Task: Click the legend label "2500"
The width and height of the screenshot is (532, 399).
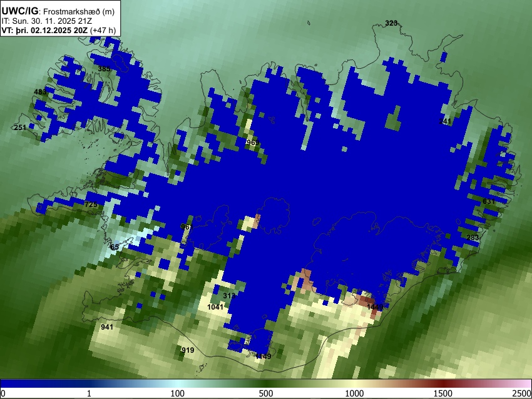Action: 522,393
